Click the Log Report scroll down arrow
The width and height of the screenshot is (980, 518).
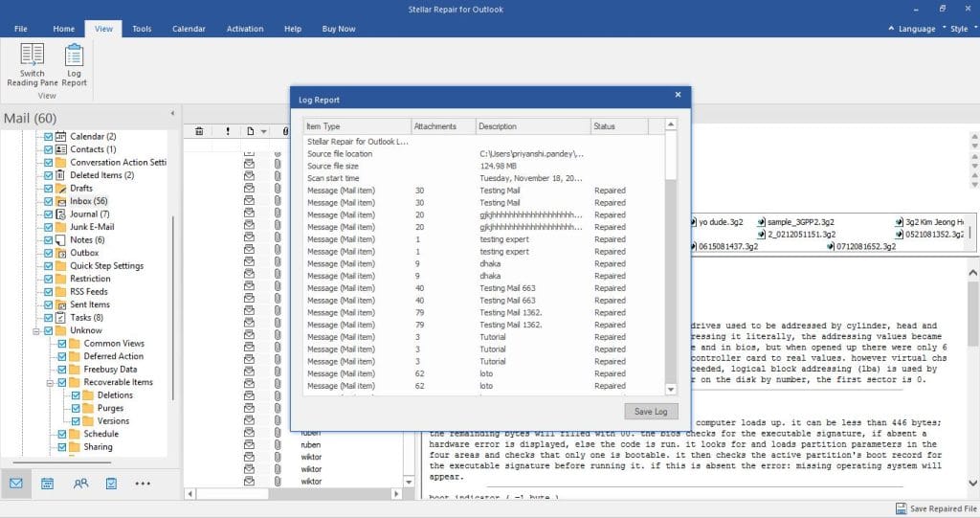tap(671, 389)
